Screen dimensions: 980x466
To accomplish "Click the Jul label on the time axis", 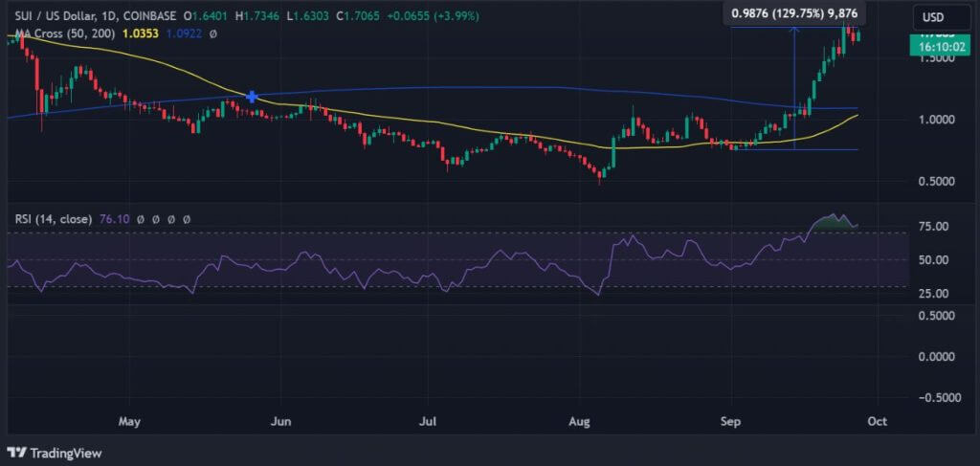I will point(428,422).
